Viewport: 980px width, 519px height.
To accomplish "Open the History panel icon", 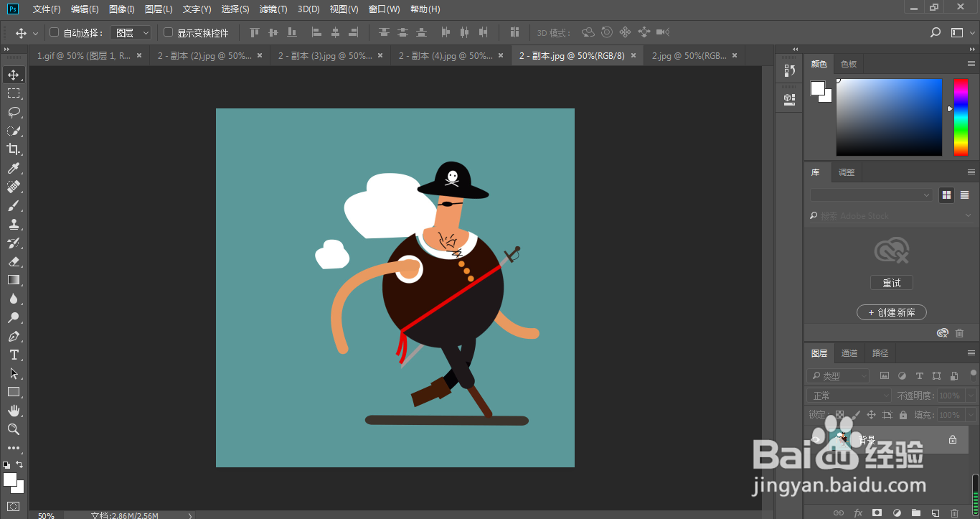I will tap(790, 70).
